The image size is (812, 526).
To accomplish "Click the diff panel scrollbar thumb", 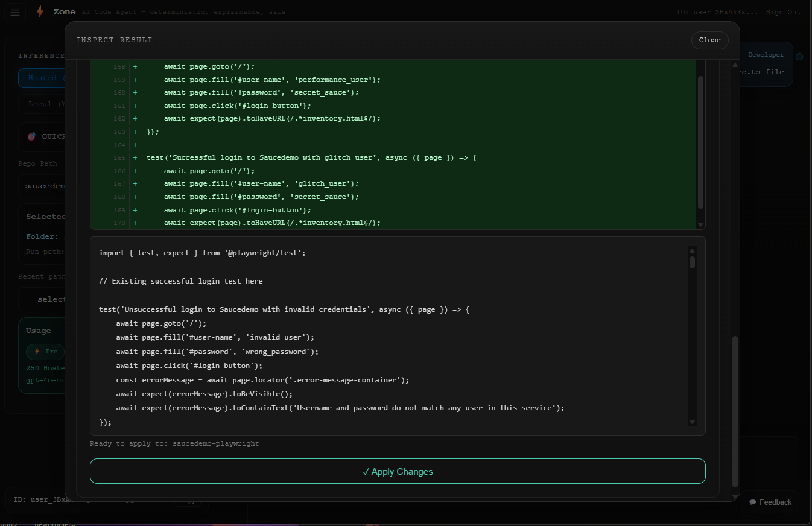I will pos(700,142).
